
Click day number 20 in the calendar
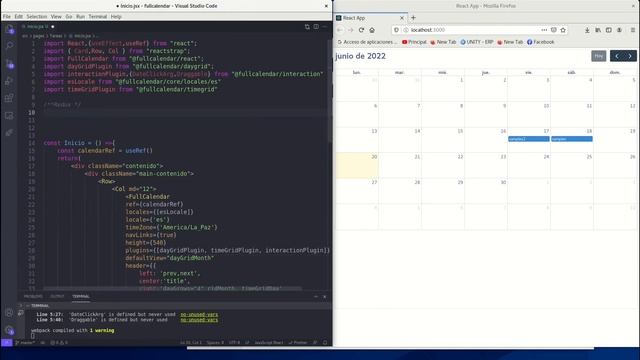coord(374,157)
